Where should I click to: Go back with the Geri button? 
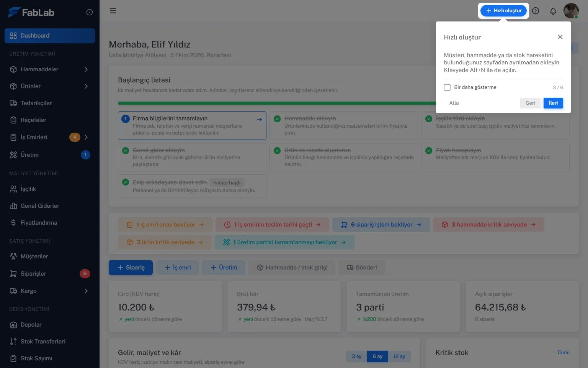pyautogui.click(x=530, y=103)
